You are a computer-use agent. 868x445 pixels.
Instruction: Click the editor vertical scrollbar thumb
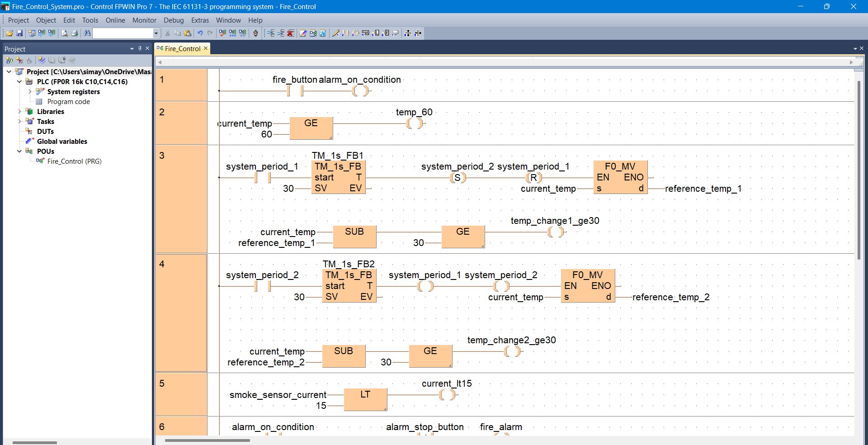pyautogui.click(x=859, y=170)
